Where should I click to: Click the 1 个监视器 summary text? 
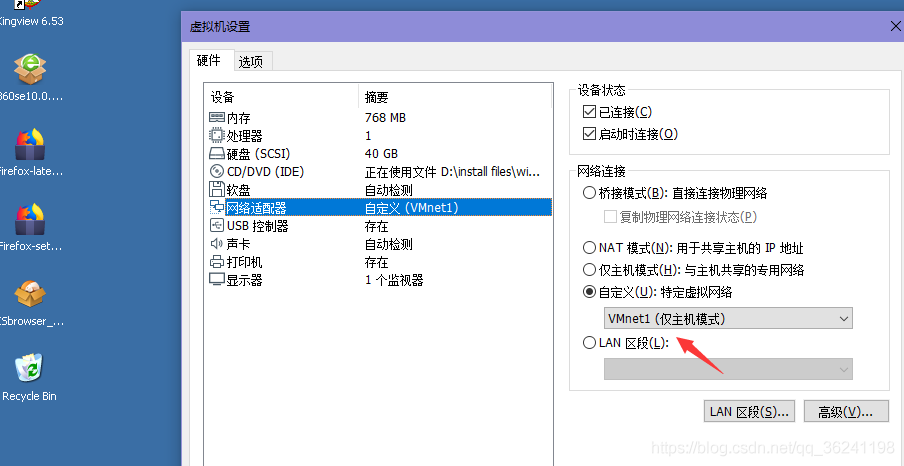[394, 280]
